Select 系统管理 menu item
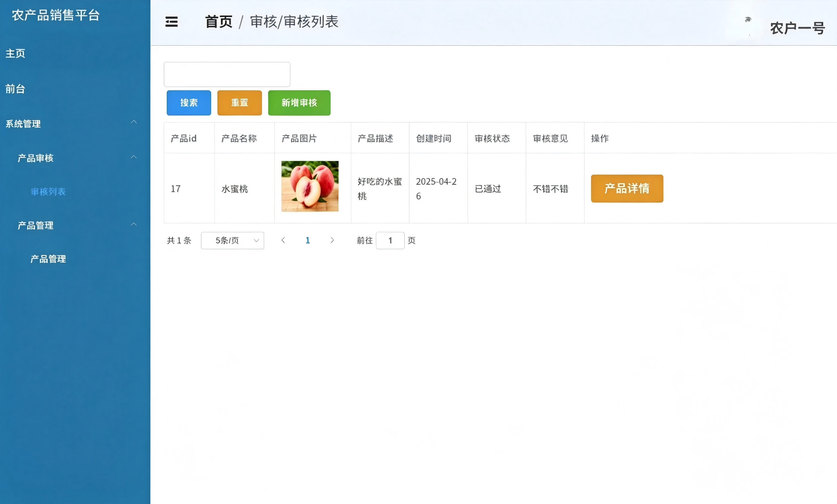The height and width of the screenshot is (504, 837). (x=23, y=123)
